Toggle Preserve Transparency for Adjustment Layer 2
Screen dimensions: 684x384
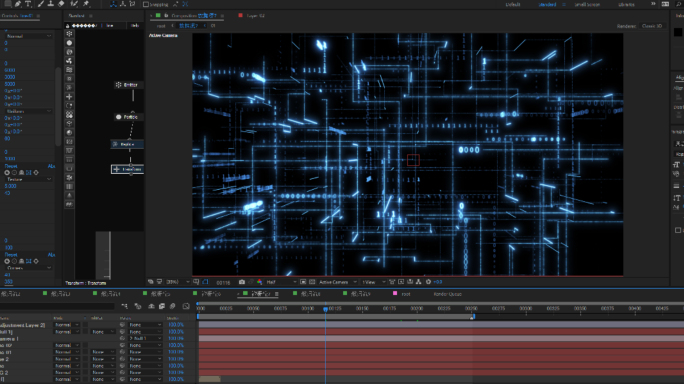tap(86, 325)
